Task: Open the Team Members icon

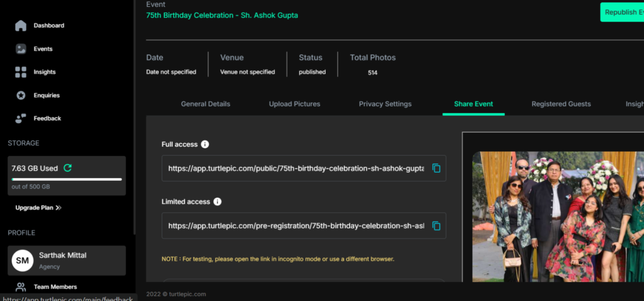Action: pyautogui.click(x=21, y=287)
